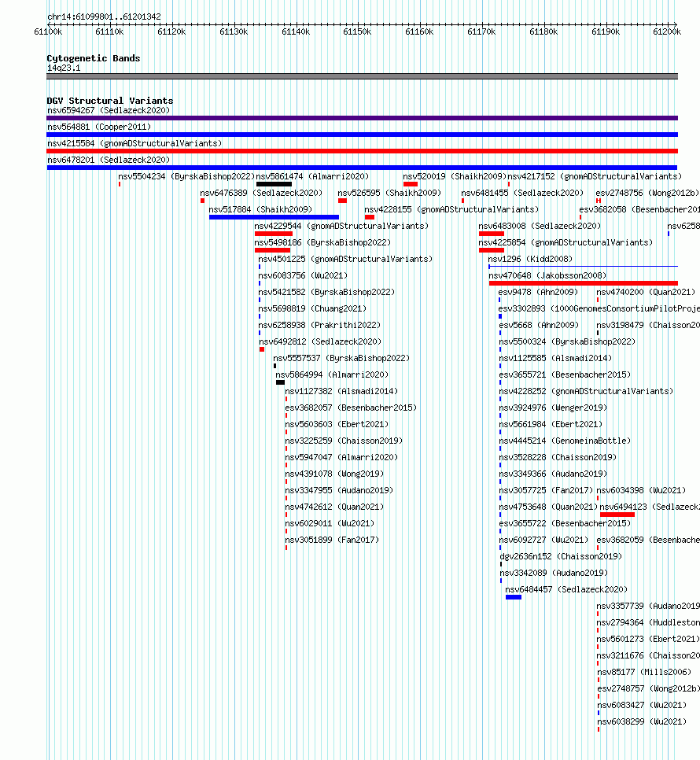Click nsv526595 (Shaikh2009) label
The image size is (700, 760).
pos(389,193)
